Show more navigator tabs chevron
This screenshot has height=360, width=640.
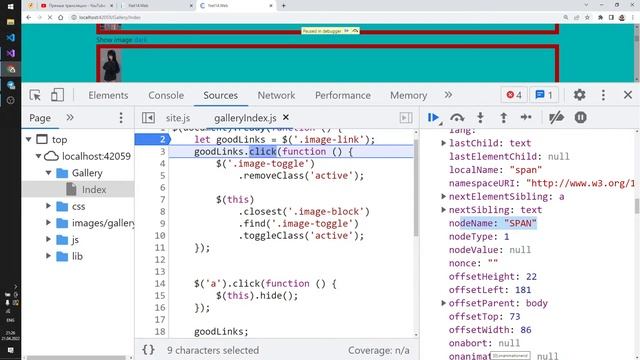pos(70,118)
